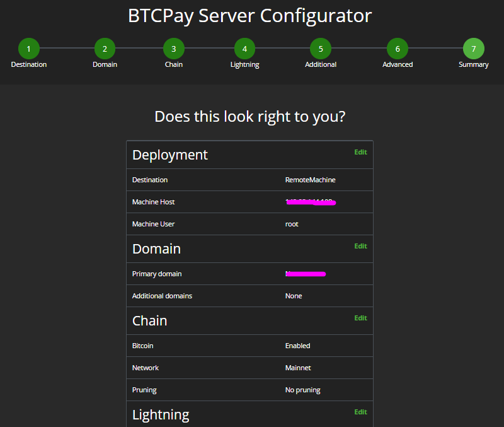Screen dimensions: 504x427
Task: Edit the Chain section settings
Action: (x=360, y=318)
